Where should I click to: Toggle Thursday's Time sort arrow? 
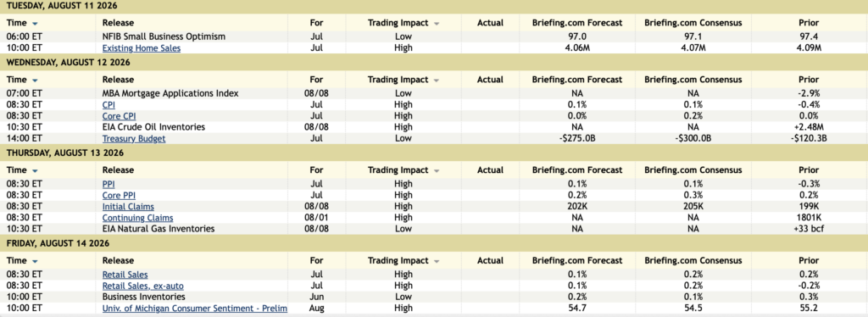[36, 171]
